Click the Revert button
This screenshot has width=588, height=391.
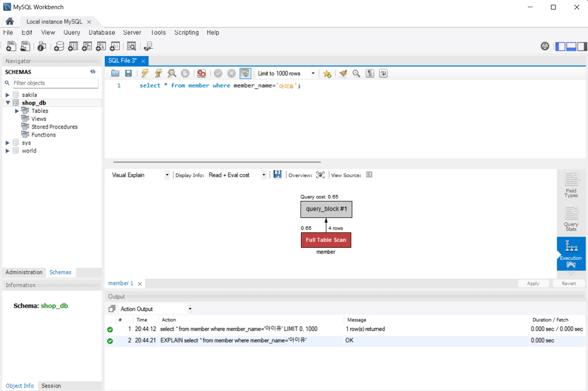click(569, 283)
